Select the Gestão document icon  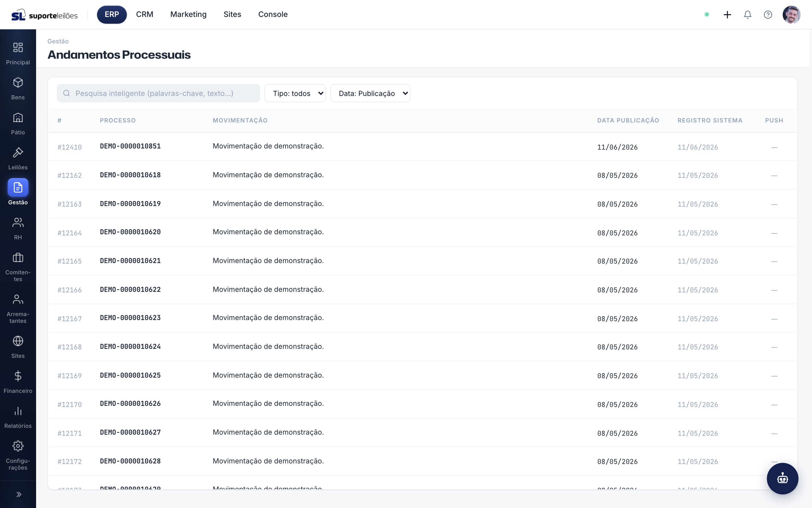point(18,187)
